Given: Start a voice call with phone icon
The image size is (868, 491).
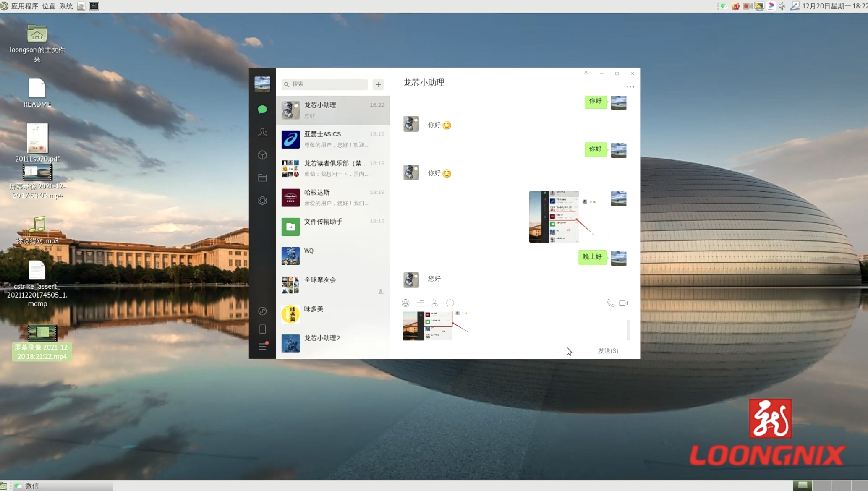Looking at the screenshot, I should 610,303.
